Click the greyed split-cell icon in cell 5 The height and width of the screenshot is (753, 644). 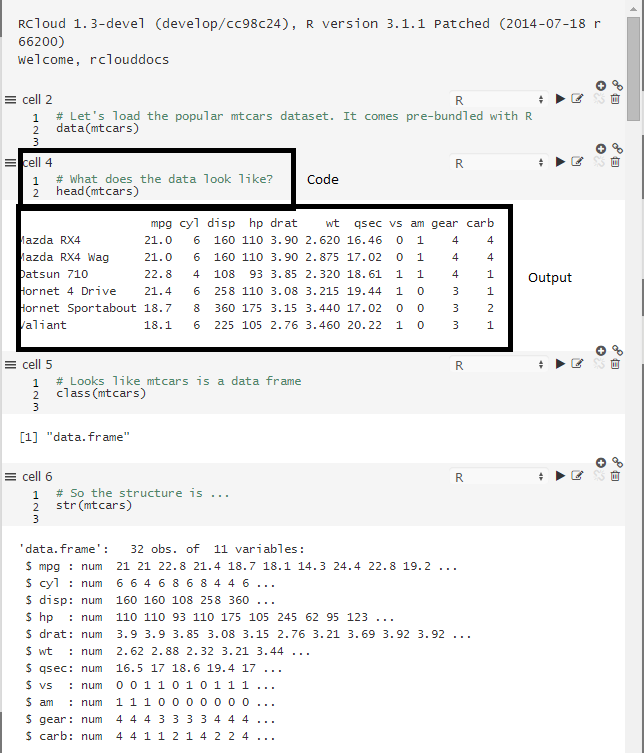(599, 364)
